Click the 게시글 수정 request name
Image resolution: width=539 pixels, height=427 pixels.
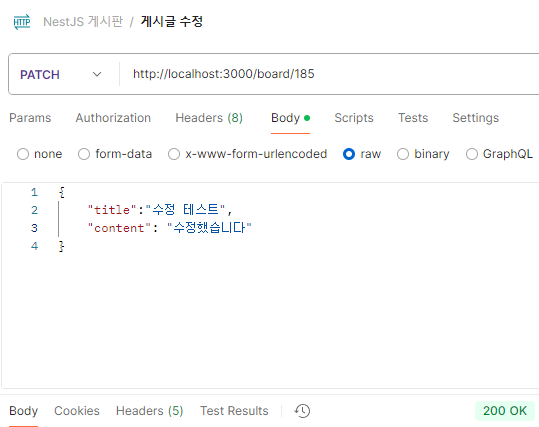[172, 22]
